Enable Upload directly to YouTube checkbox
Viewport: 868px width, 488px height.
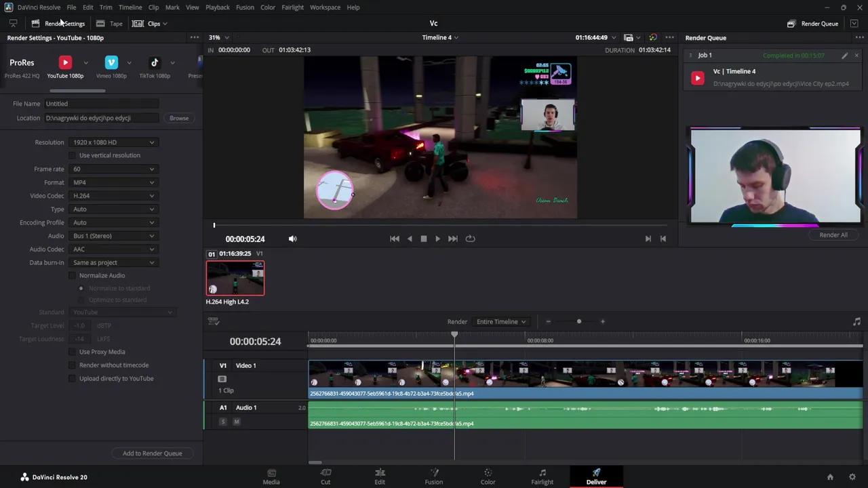click(72, 379)
